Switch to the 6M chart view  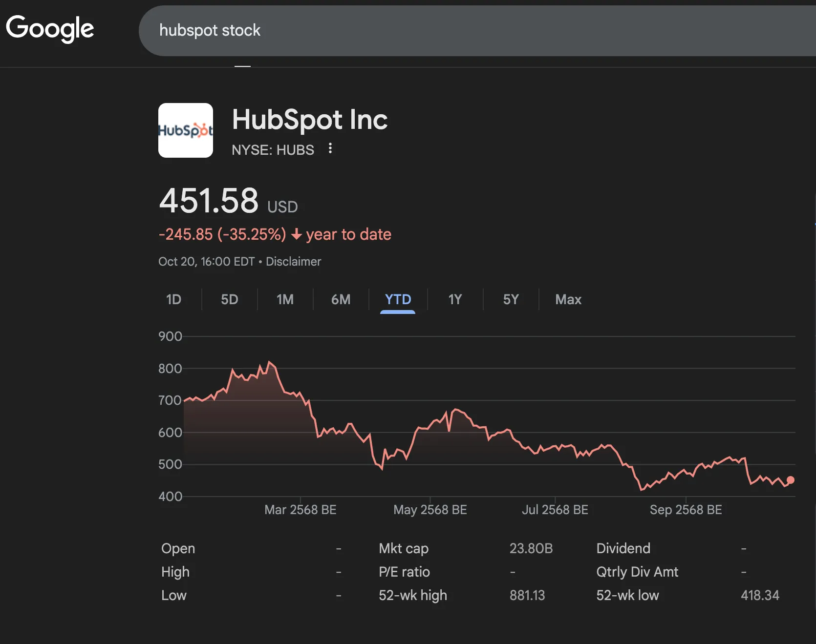[x=341, y=299]
